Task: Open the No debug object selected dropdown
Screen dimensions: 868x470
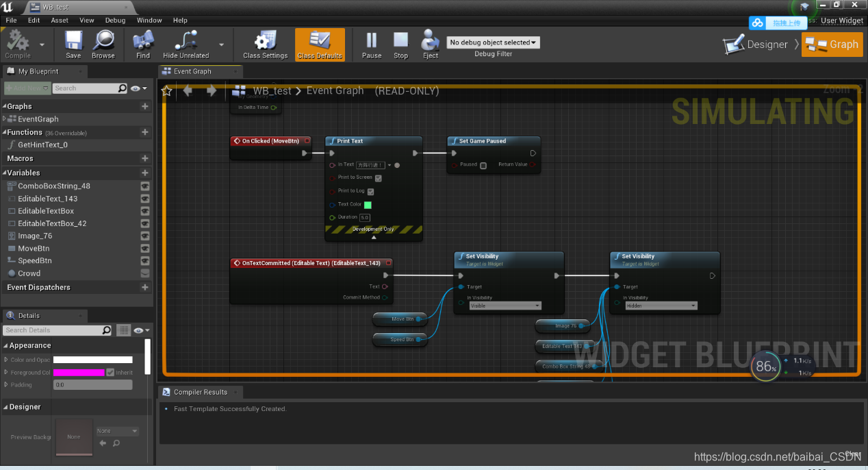Action: pyautogui.click(x=493, y=42)
